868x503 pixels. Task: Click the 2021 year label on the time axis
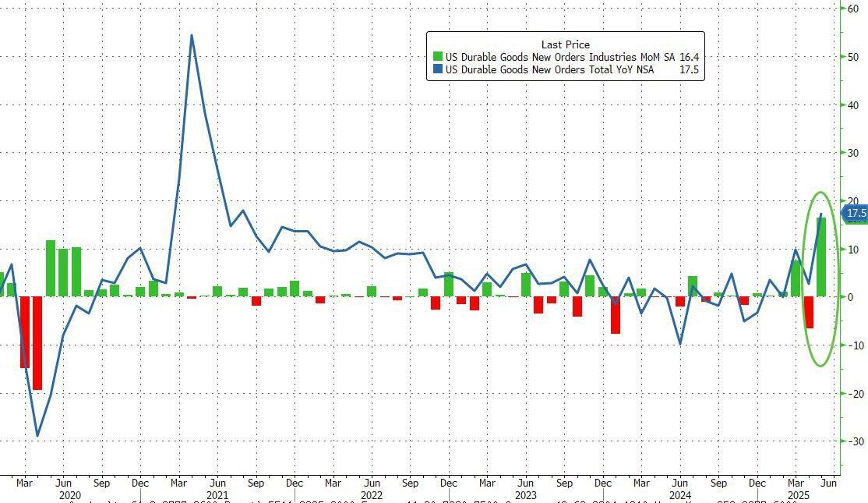point(217,494)
